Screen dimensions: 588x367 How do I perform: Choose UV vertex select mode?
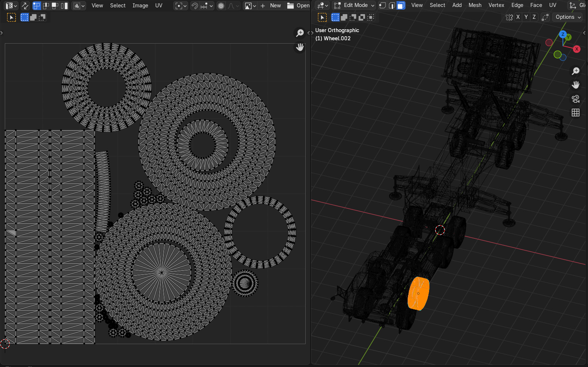37,6
